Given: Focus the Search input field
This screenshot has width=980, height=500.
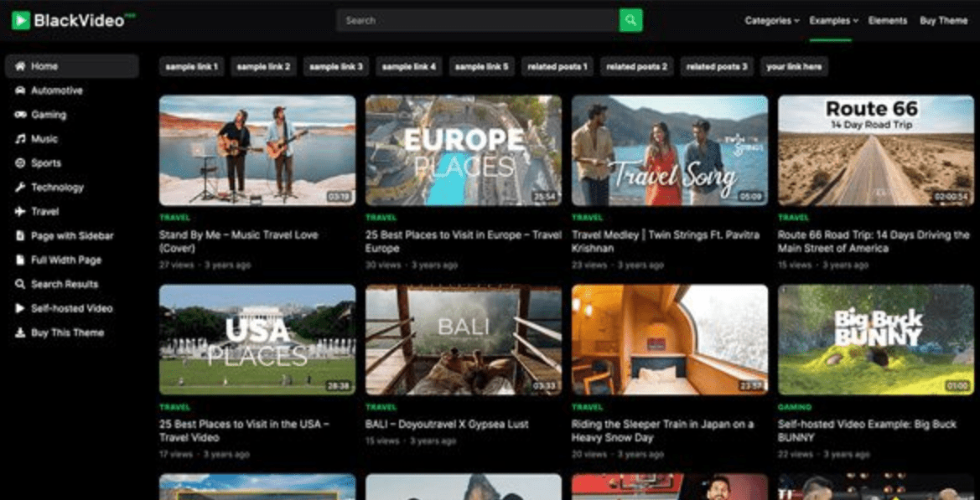Looking at the screenshot, I should click(x=478, y=20).
